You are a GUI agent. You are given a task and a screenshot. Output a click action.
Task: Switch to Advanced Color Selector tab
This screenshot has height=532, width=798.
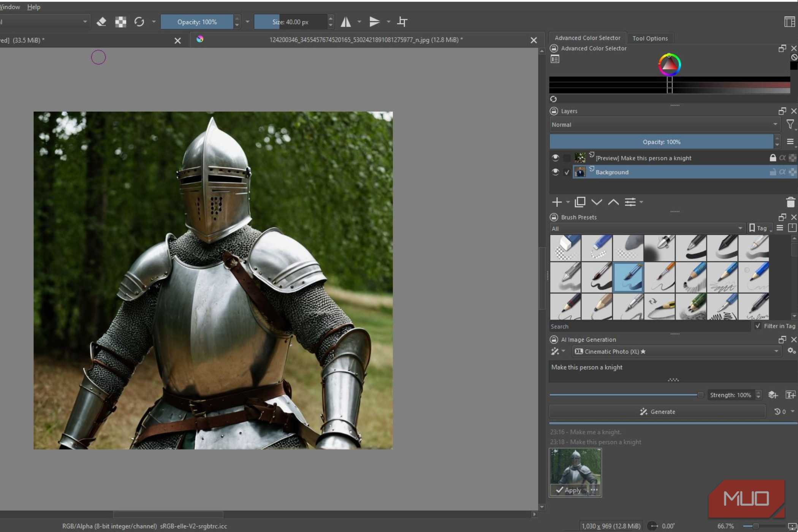[x=587, y=38]
